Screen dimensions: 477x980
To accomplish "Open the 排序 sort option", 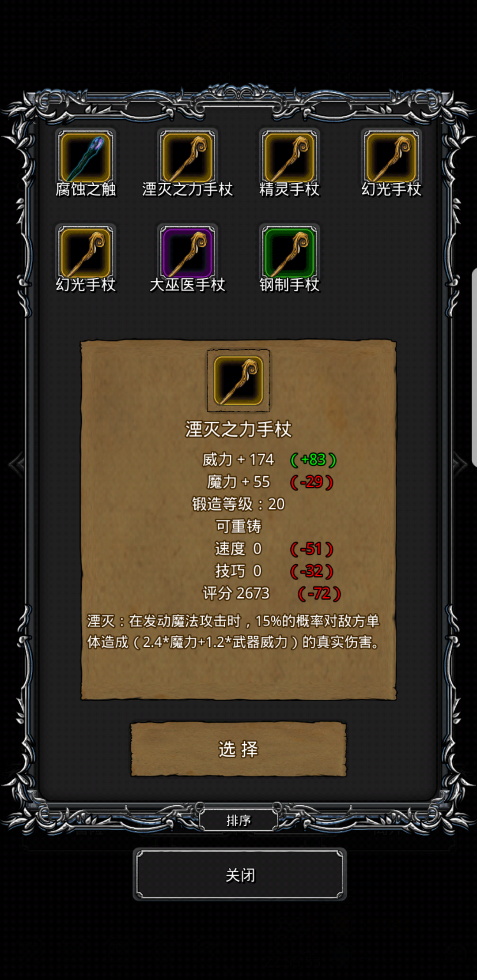I will tap(238, 820).
